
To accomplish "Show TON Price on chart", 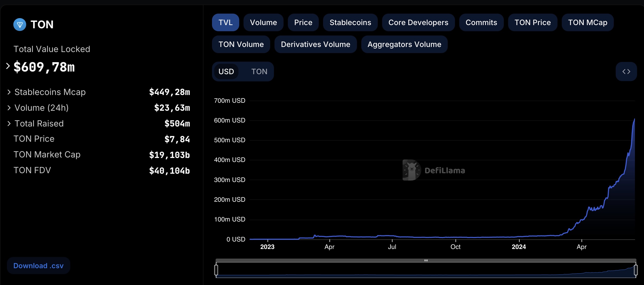I will [x=532, y=22].
